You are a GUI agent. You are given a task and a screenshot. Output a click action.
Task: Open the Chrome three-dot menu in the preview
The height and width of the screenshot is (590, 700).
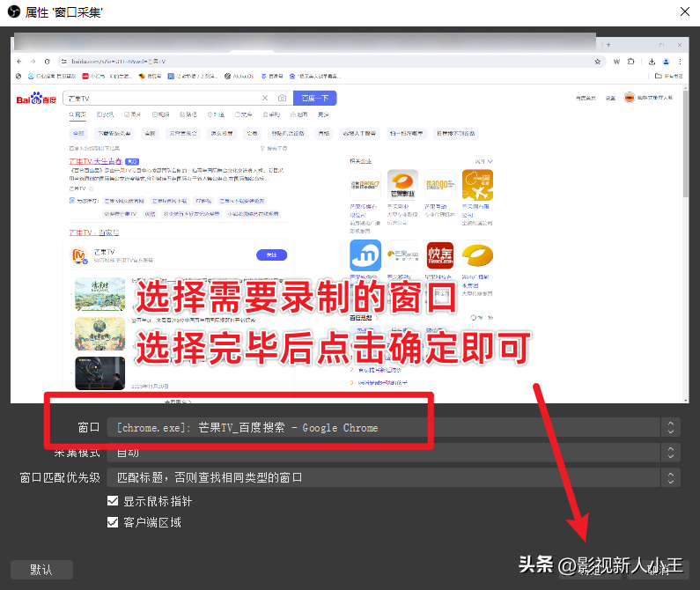680,62
